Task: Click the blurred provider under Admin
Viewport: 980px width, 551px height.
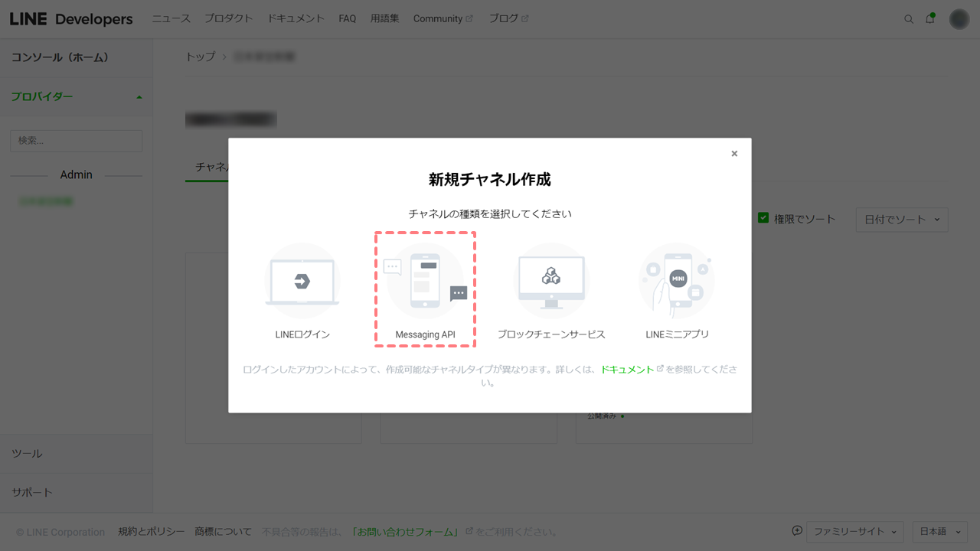Action: click(x=46, y=202)
